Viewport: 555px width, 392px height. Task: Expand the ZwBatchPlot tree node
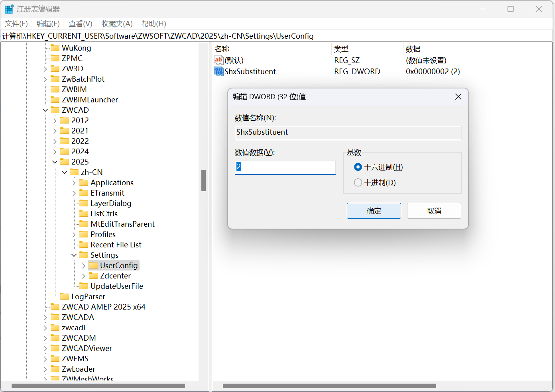click(x=45, y=79)
